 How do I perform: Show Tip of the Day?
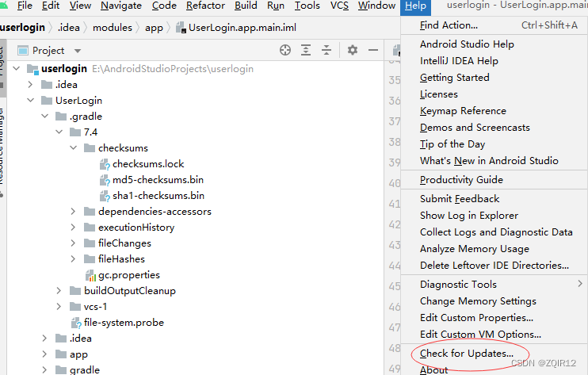tap(494, 144)
